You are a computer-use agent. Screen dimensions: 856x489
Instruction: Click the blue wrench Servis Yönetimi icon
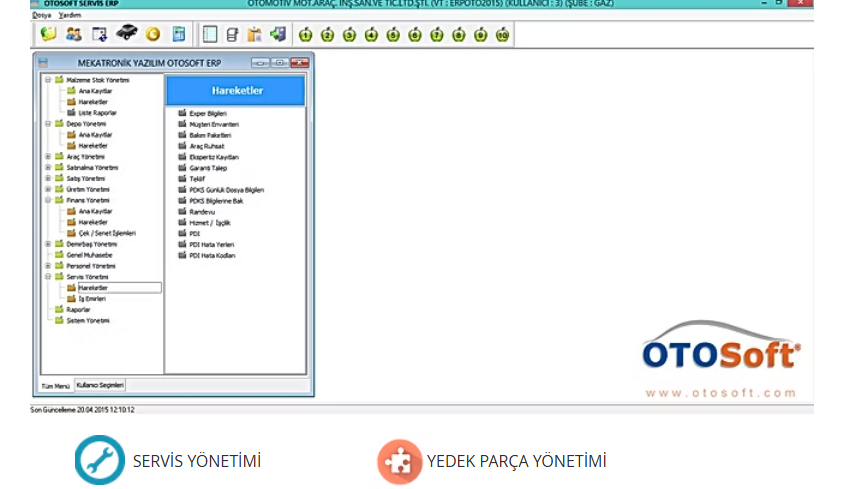[100, 461]
